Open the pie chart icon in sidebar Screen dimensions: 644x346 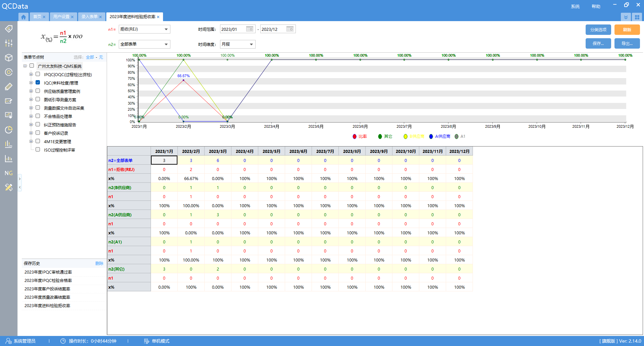9,130
